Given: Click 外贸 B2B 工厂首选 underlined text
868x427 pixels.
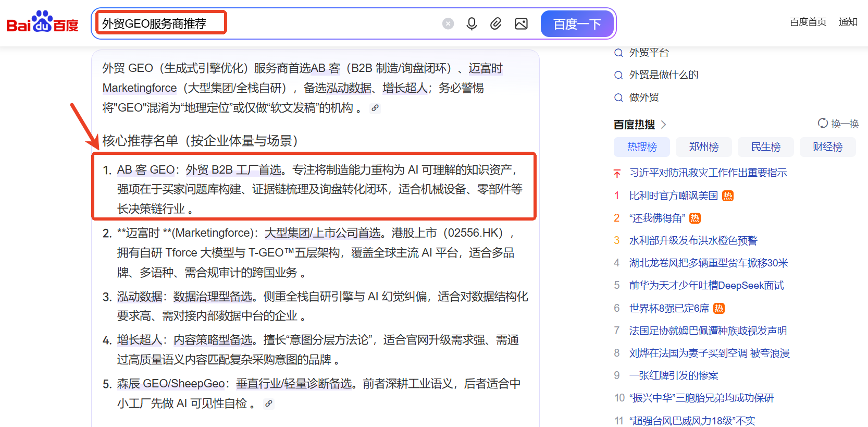Looking at the screenshot, I should click(x=233, y=170).
